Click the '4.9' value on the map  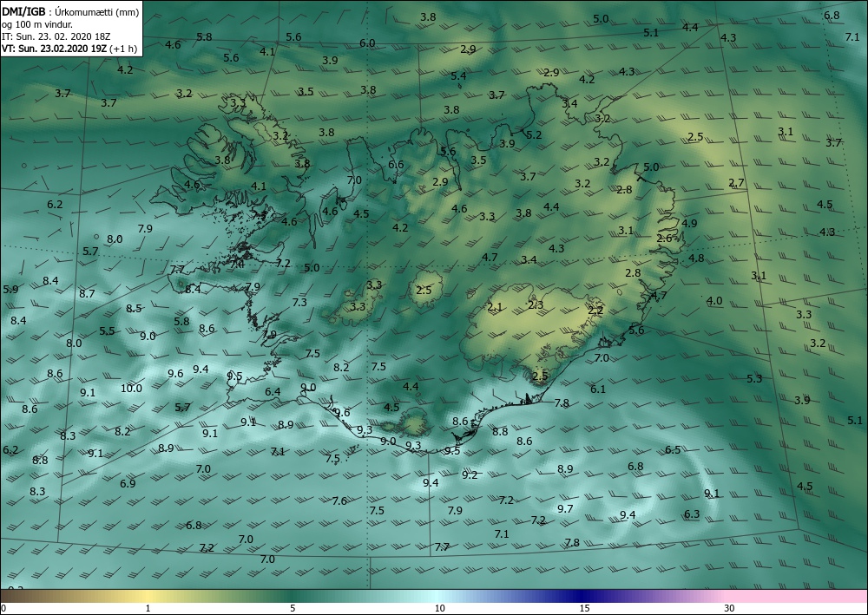(689, 224)
